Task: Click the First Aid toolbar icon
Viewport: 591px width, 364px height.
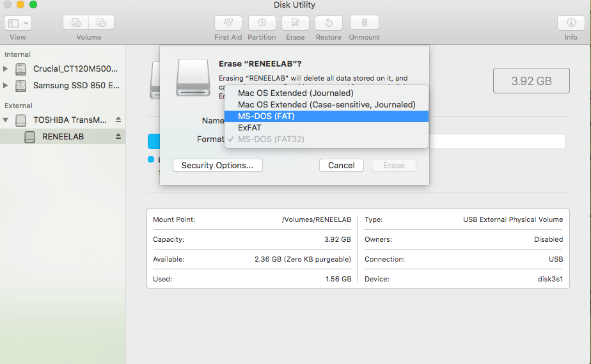Action: point(228,23)
